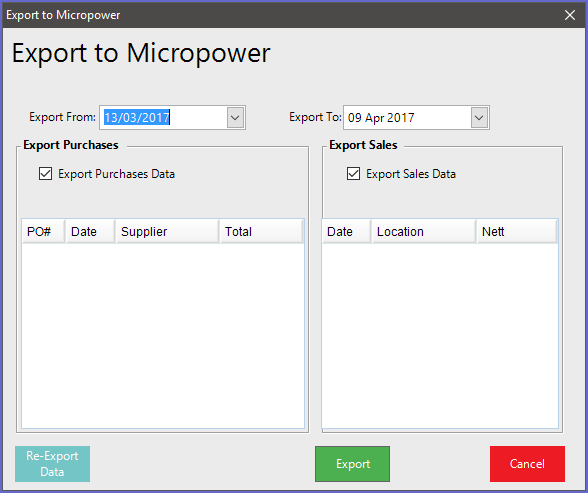Sort sales by Location column header
The image size is (588, 493).
[424, 232]
